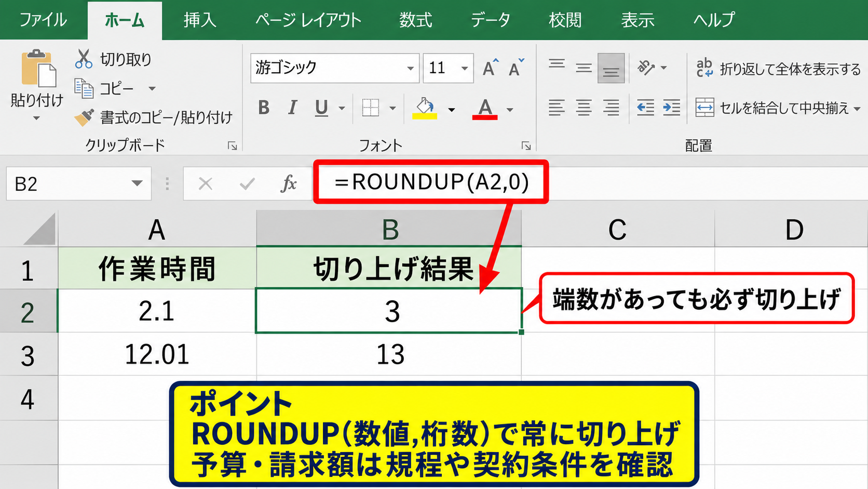Apply yellow fill color bucket icon
The image size is (868, 489).
pyautogui.click(x=425, y=108)
